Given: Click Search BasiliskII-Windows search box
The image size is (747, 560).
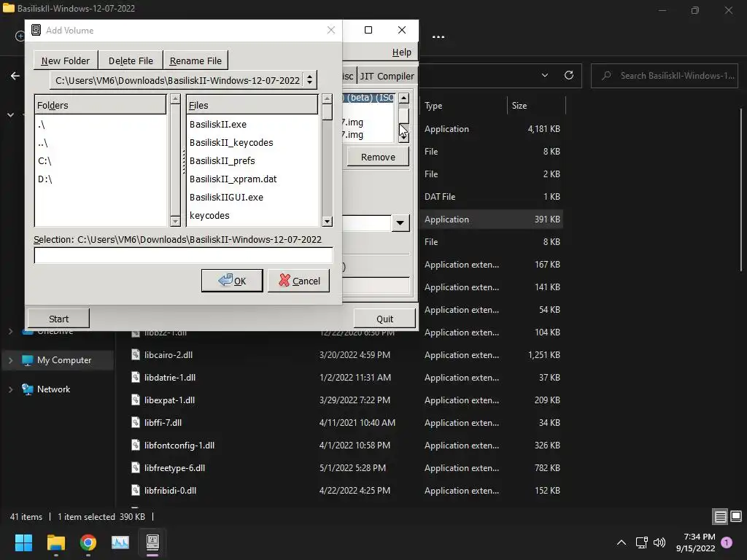Looking at the screenshot, I should tap(665, 75).
